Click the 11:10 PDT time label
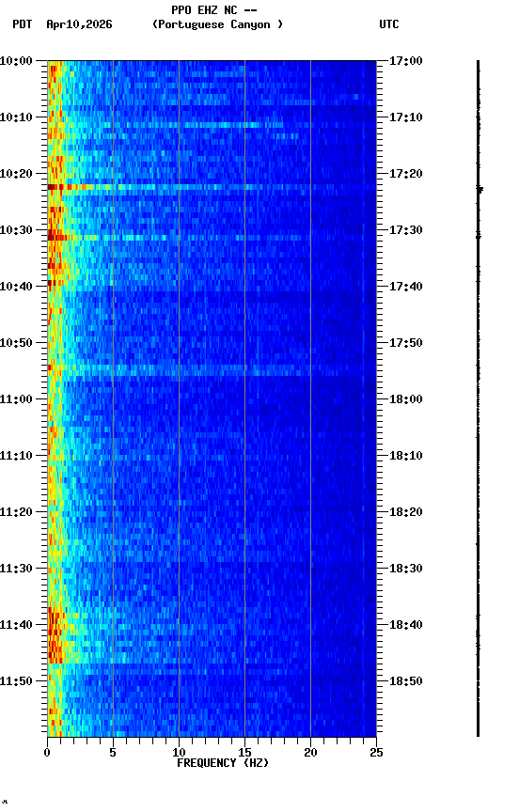The width and height of the screenshot is (519, 812). [16, 456]
